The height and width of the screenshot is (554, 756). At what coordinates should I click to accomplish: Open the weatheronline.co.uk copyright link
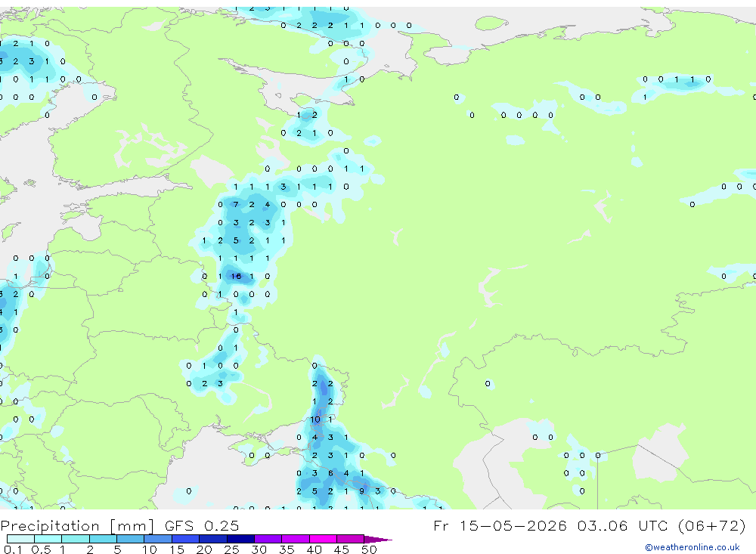(x=692, y=547)
